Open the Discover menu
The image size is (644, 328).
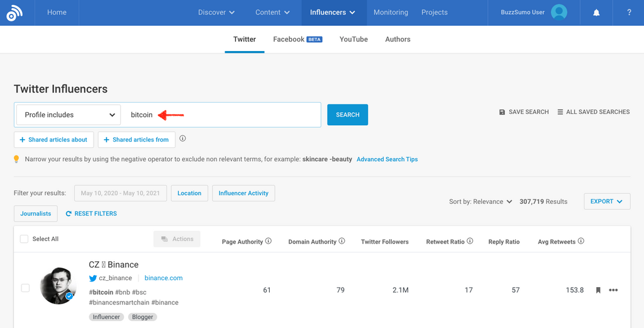[x=216, y=13]
